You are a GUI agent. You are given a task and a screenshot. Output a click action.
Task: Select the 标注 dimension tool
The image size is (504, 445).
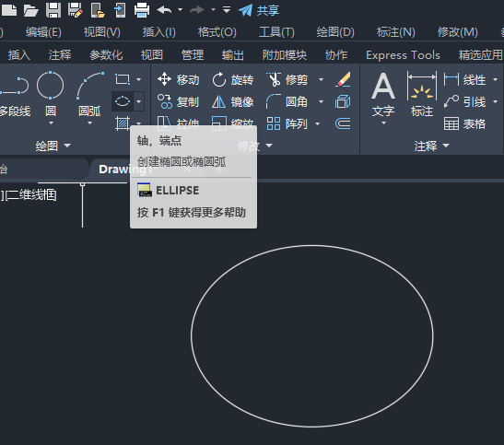[422, 95]
